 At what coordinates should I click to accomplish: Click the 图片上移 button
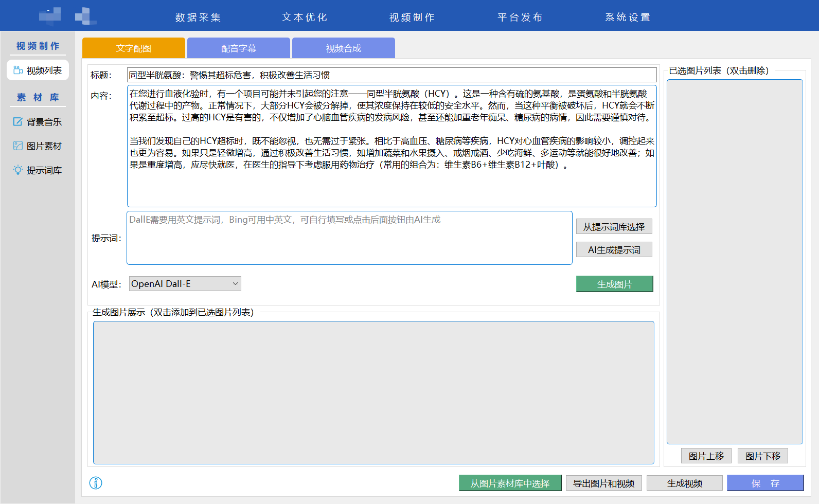tap(706, 456)
